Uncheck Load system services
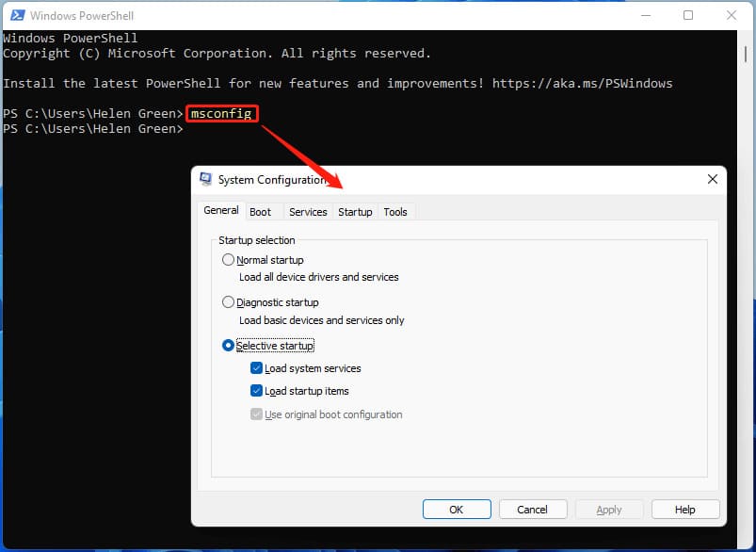The image size is (756, 552). pos(257,368)
